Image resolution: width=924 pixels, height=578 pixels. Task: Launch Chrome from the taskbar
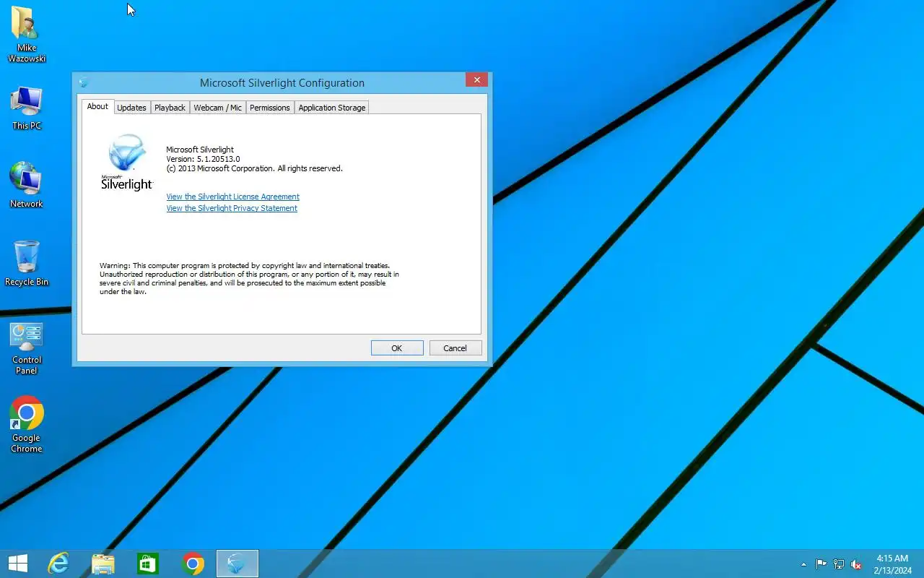(193, 564)
